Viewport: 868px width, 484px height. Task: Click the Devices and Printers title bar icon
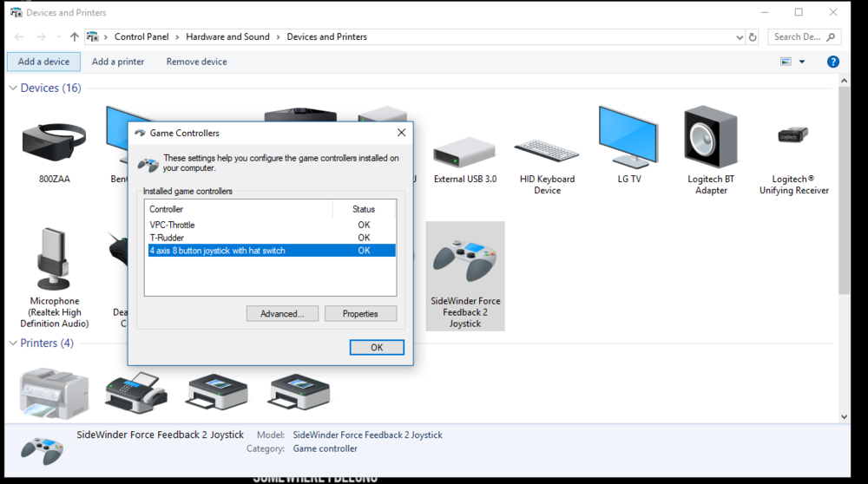(x=16, y=12)
